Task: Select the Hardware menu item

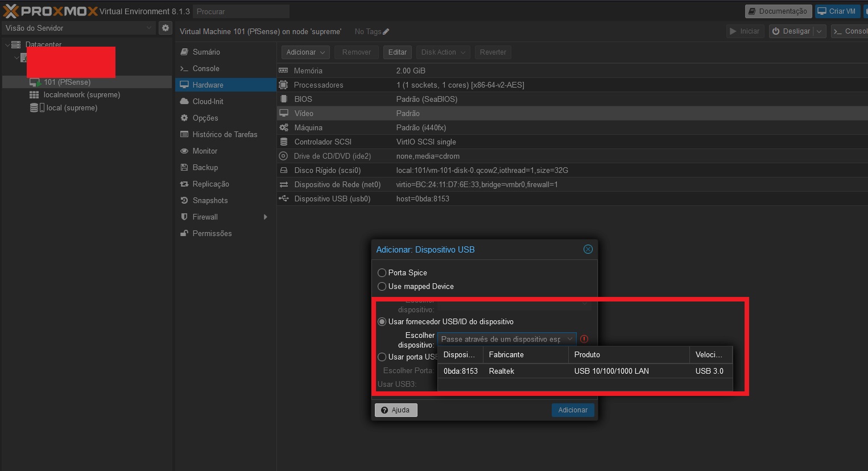Action: [225, 85]
